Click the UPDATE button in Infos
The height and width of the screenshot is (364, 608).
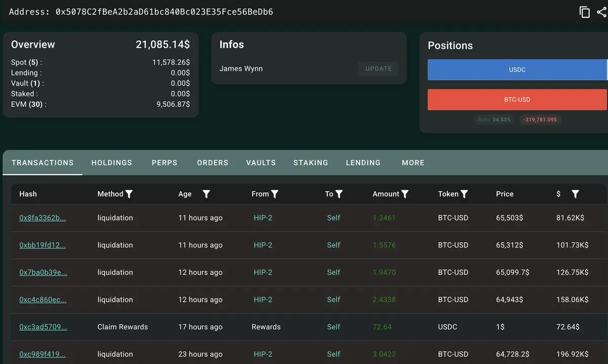378,69
